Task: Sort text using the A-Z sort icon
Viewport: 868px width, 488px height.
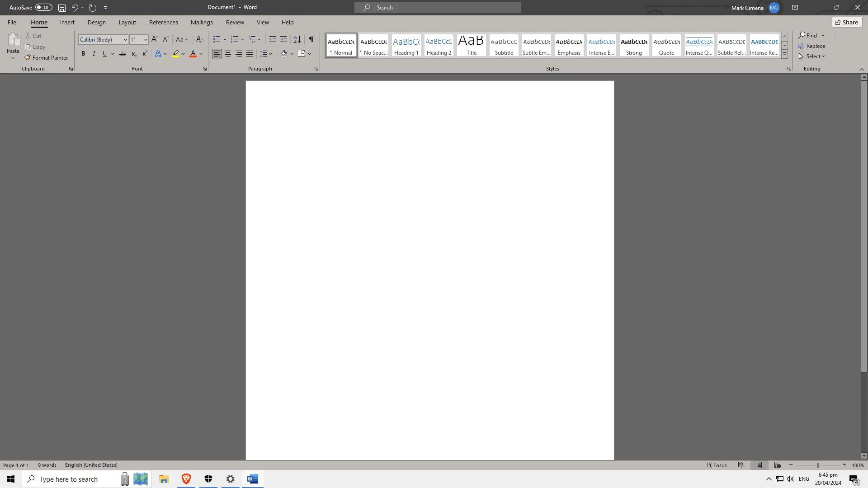Action: pos(297,39)
